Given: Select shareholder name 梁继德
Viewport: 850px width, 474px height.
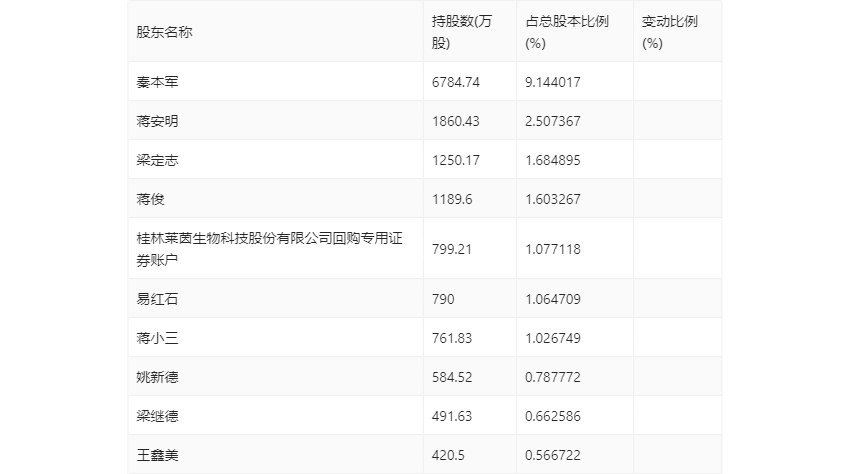Looking at the screenshot, I should coord(157,416).
